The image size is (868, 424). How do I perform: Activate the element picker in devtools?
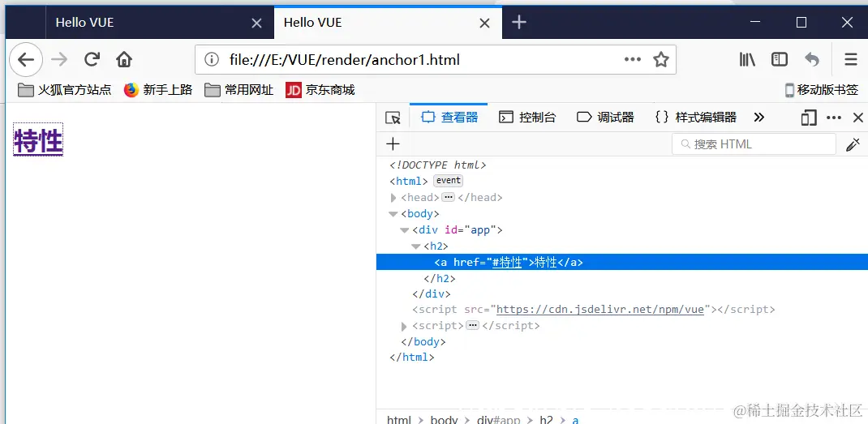393,118
